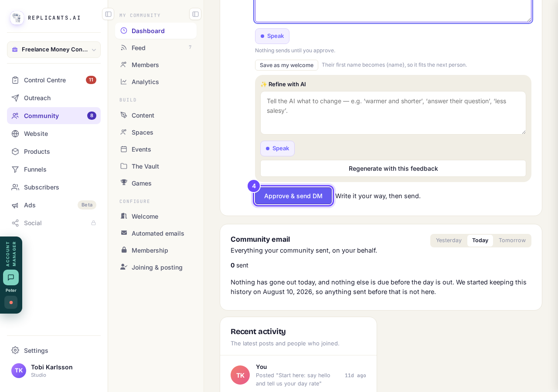The width and height of the screenshot is (558, 392).
Task: Click Approve & send DM button
Action: (293, 196)
